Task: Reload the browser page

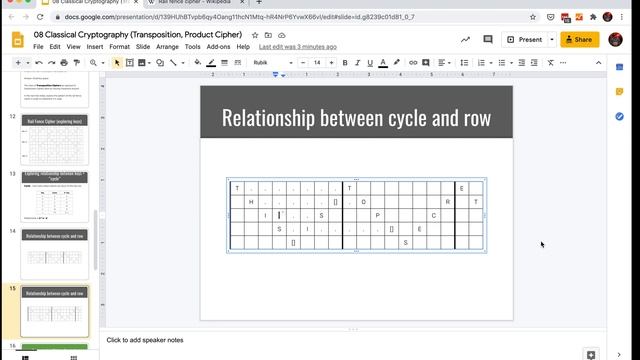Action: pos(40,17)
